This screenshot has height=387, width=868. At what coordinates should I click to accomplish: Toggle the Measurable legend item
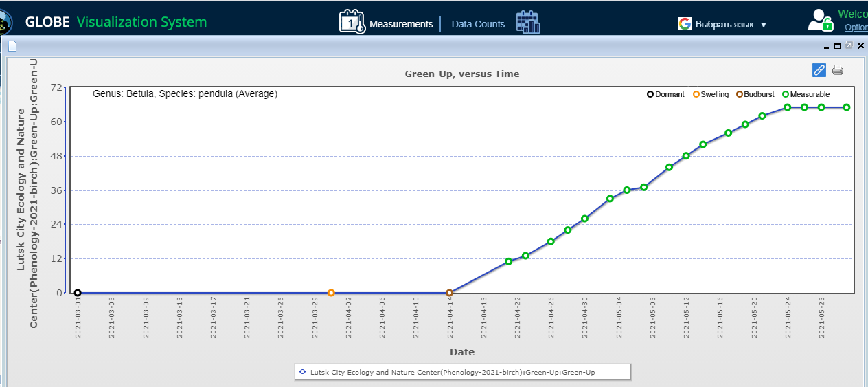click(806, 94)
